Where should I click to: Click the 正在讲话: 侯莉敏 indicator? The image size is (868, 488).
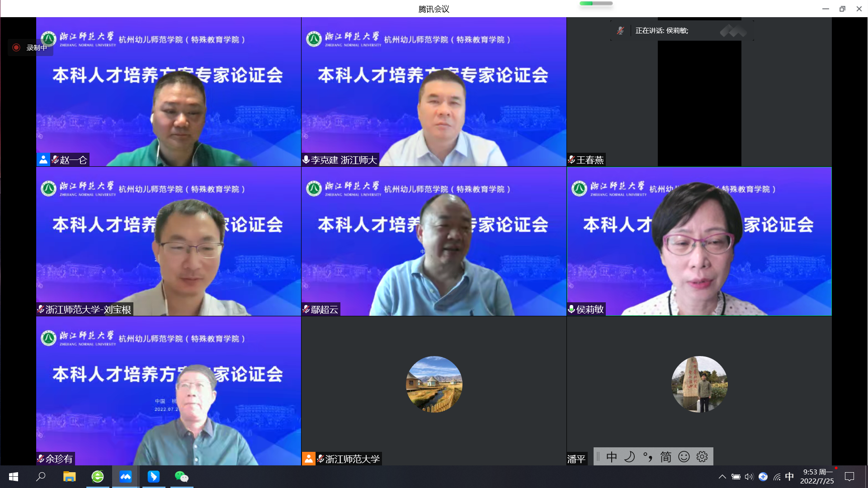[x=662, y=30]
